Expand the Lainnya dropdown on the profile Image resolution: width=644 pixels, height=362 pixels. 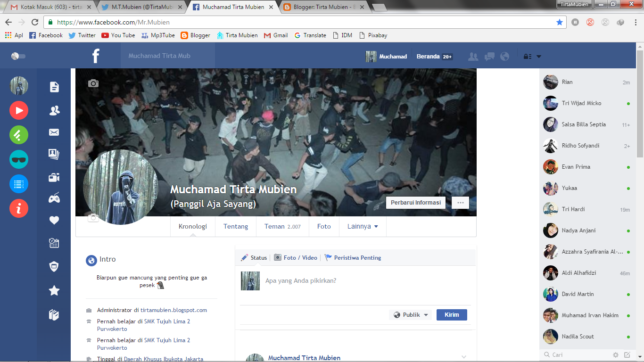[362, 226]
